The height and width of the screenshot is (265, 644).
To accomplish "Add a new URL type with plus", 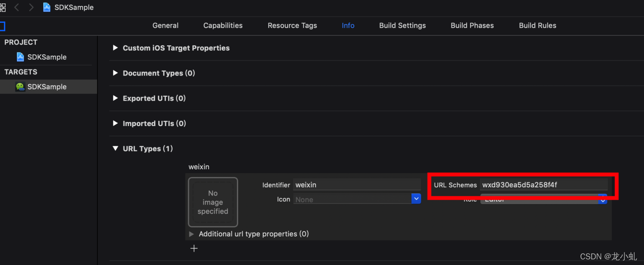I will [194, 248].
